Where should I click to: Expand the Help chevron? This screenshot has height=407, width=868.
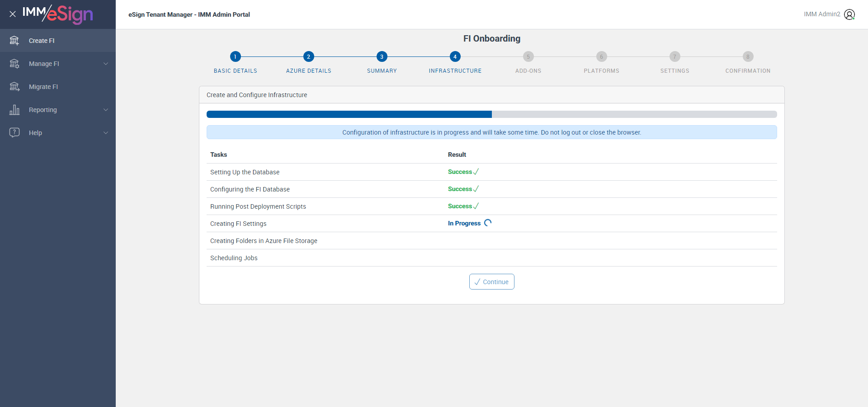coord(106,133)
